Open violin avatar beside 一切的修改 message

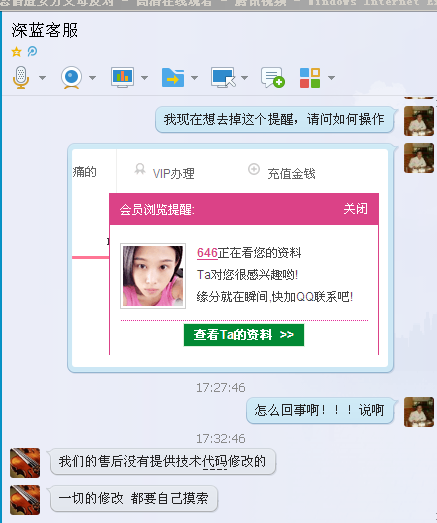point(25,500)
